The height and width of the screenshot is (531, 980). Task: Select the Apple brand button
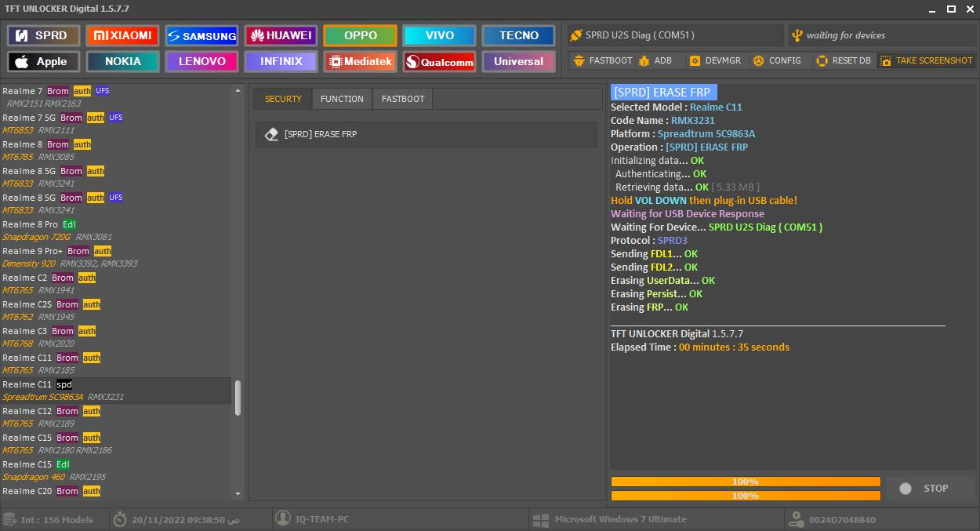(x=43, y=61)
